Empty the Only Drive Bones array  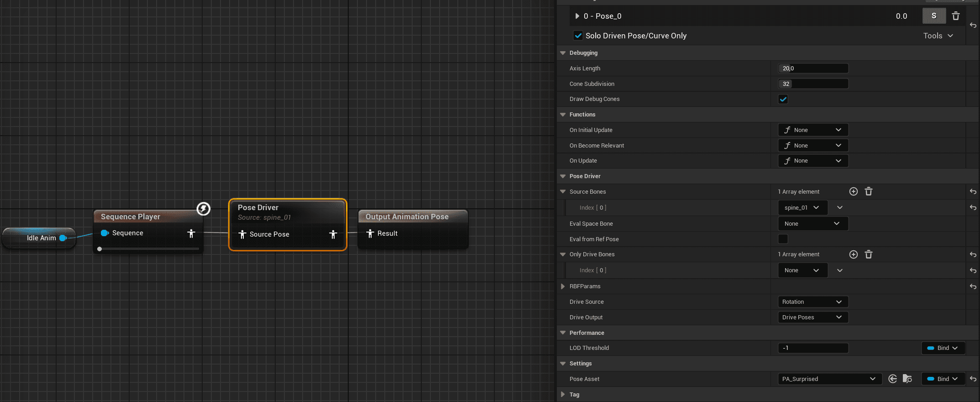coord(868,254)
